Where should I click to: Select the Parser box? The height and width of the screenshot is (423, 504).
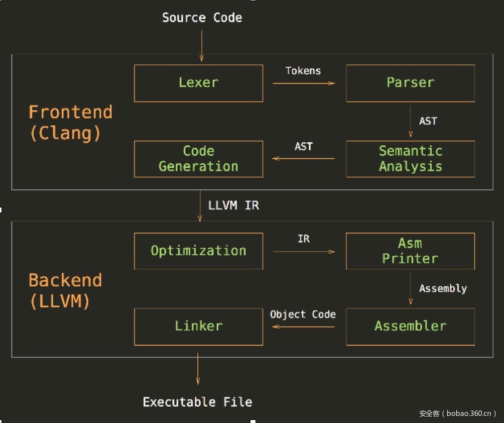point(410,83)
